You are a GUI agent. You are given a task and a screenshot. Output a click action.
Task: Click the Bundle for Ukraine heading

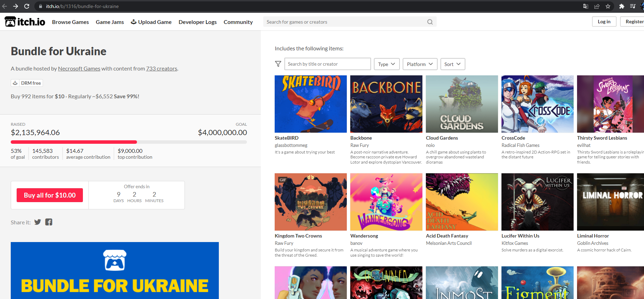pos(59,51)
